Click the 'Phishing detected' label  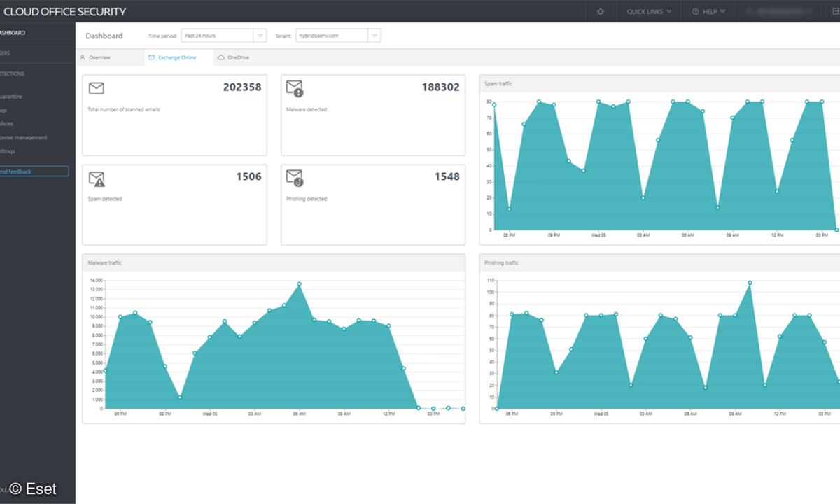click(x=307, y=199)
